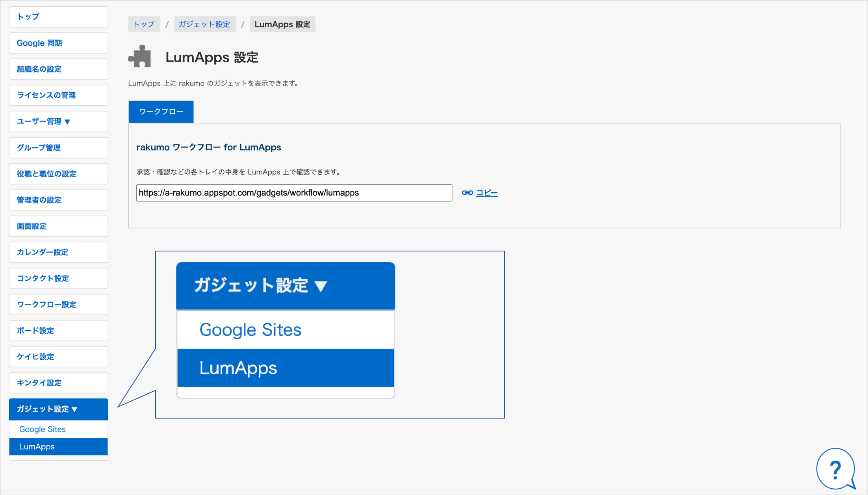868x495 pixels.
Task: Open 管理者の設定 sidebar item
Action: coord(58,200)
